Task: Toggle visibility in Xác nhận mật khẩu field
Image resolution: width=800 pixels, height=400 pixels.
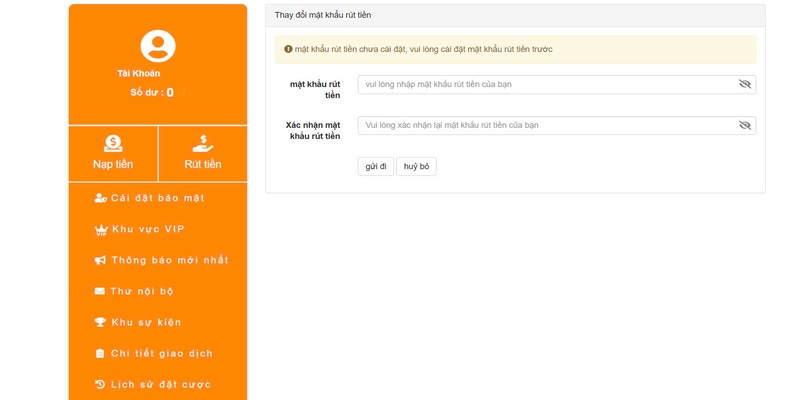Action: [x=744, y=125]
